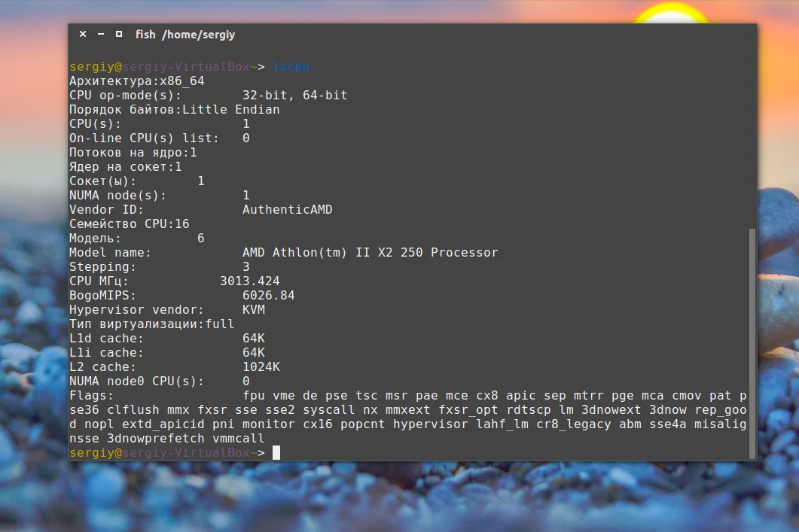Click the 'AuthenticAMD' vendor value
Screen dimensions: 799x532
288,209
